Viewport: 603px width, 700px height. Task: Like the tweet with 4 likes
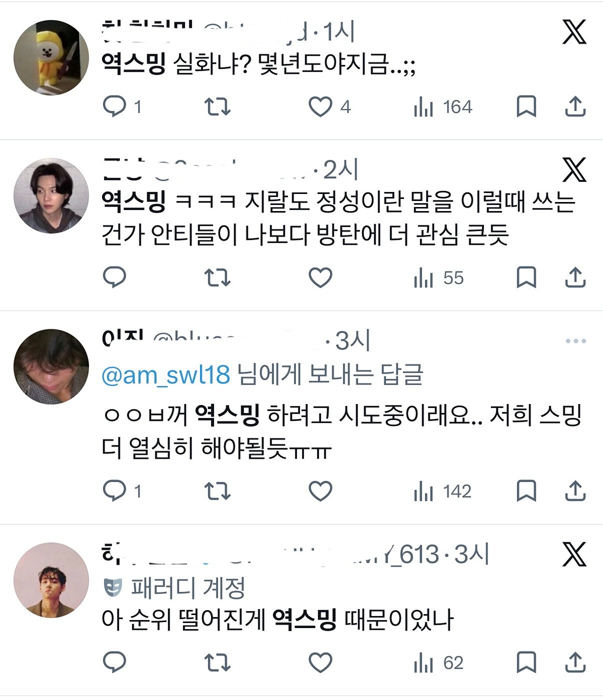(x=320, y=107)
